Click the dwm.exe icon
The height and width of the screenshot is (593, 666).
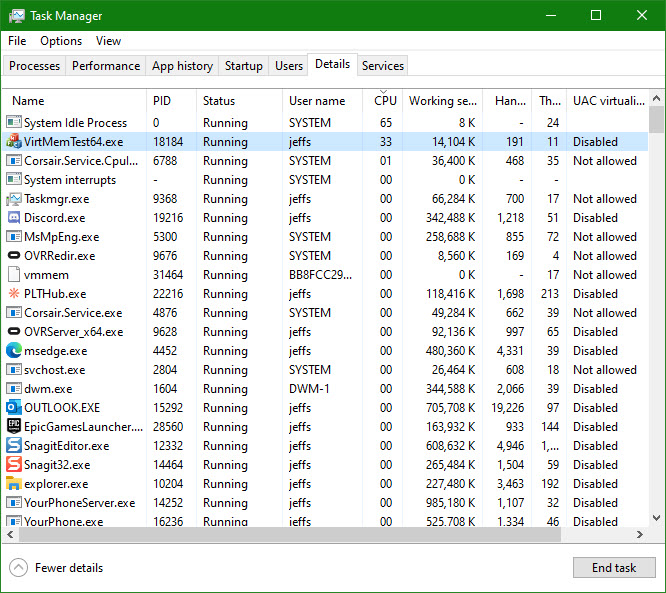pos(14,389)
